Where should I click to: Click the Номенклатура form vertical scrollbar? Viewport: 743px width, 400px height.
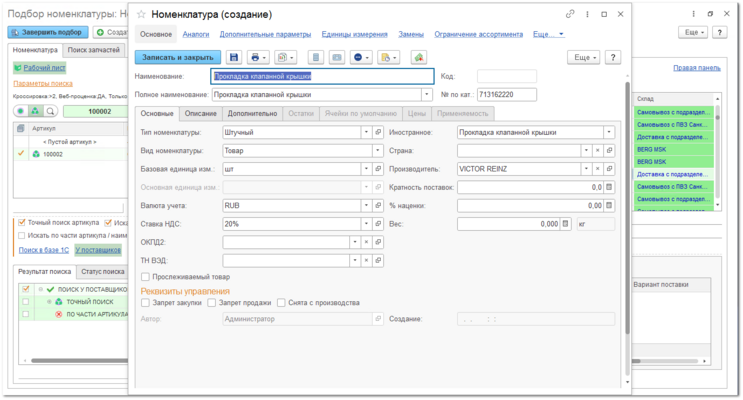click(x=628, y=209)
